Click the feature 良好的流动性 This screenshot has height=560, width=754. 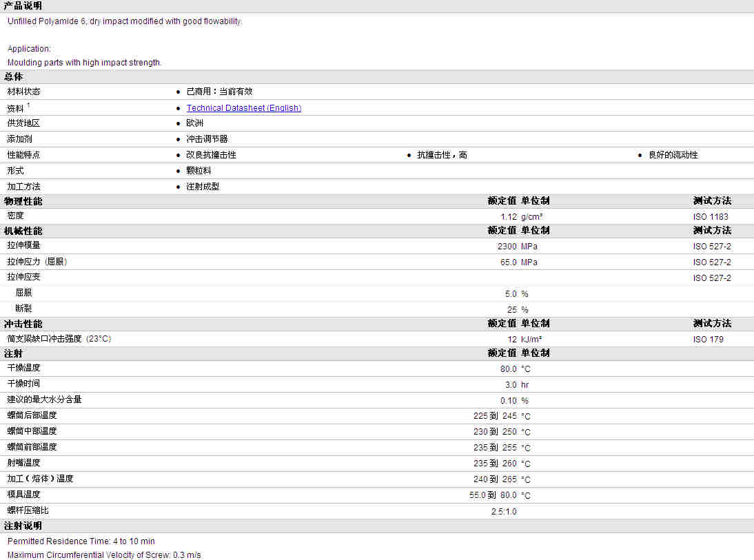pyautogui.click(x=673, y=155)
